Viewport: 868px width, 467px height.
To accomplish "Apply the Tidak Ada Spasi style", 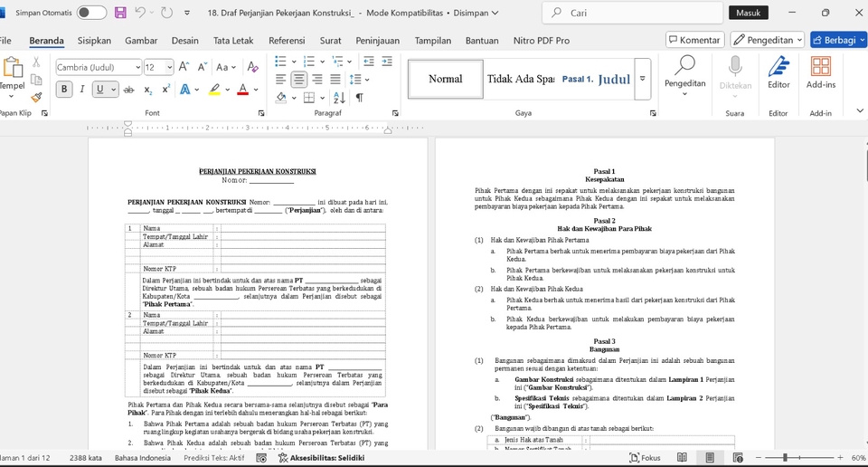I will (521, 80).
